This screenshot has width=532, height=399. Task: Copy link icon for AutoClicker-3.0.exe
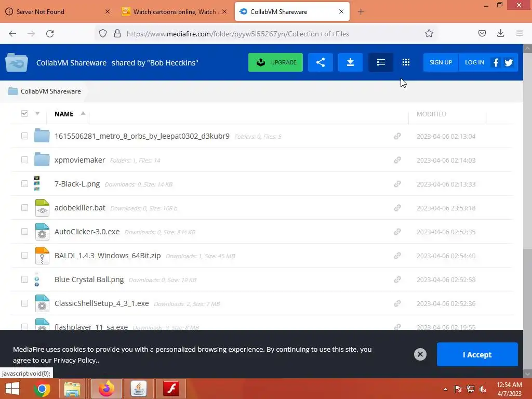(397, 232)
